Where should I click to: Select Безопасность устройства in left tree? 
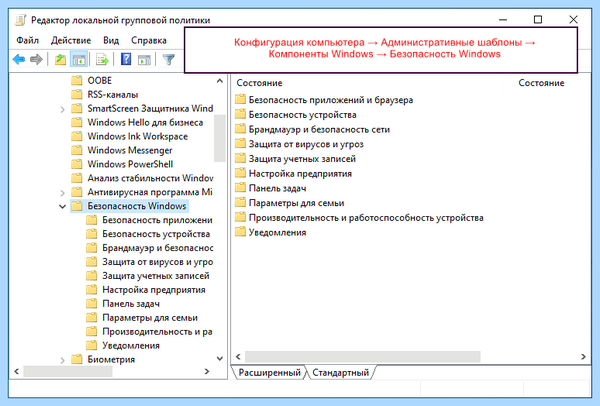pyautogui.click(x=156, y=234)
